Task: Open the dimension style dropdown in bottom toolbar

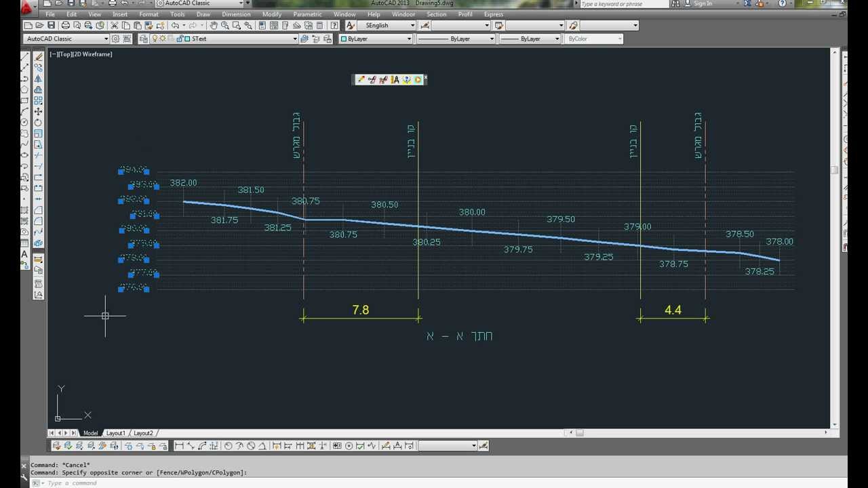Action: click(x=448, y=445)
